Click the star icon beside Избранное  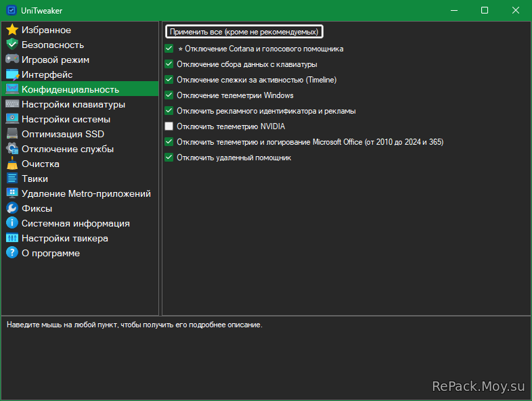(x=12, y=30)
